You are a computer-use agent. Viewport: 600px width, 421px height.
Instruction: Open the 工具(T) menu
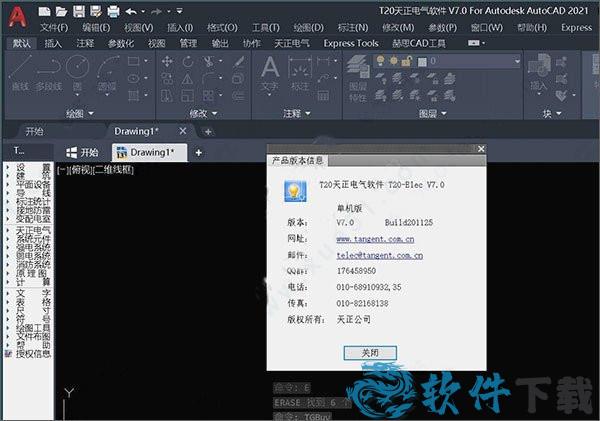click(266, 28)
